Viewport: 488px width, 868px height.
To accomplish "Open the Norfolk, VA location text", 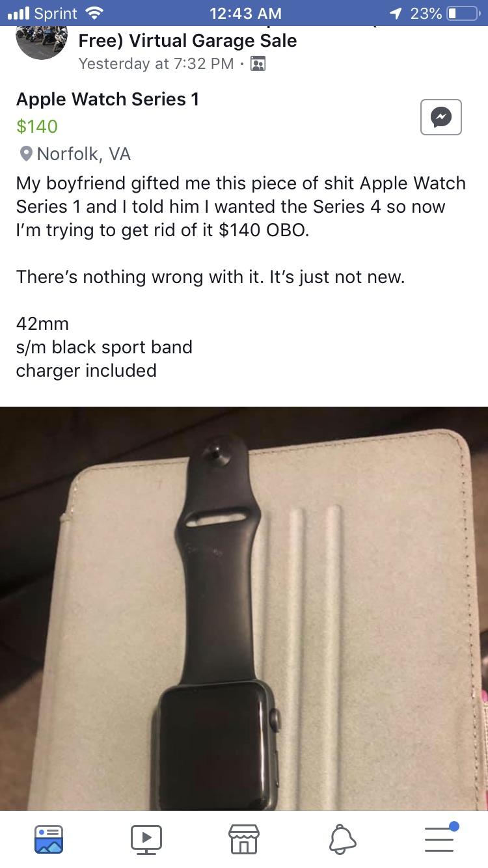I will [x=84, y=154].
